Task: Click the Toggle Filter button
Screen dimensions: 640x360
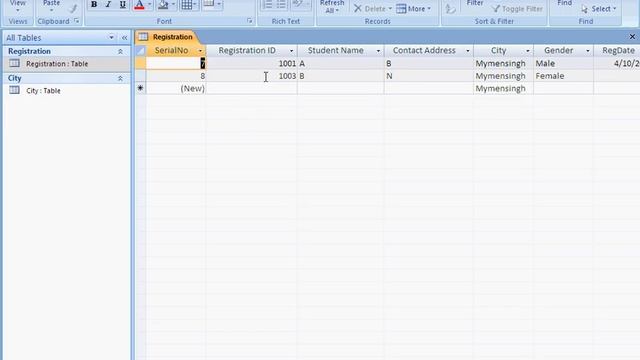Action: [x=517, y=9]
